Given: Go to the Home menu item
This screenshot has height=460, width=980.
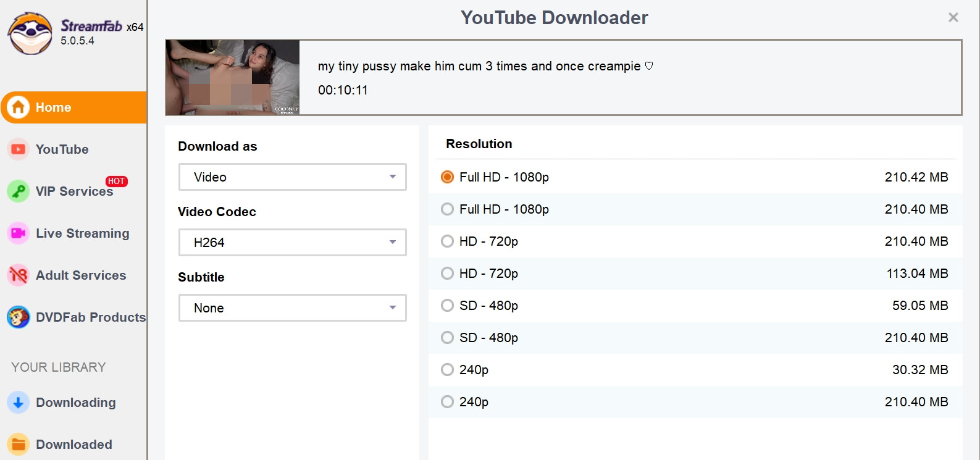Looking at the screenshot, I should (73, 107).
